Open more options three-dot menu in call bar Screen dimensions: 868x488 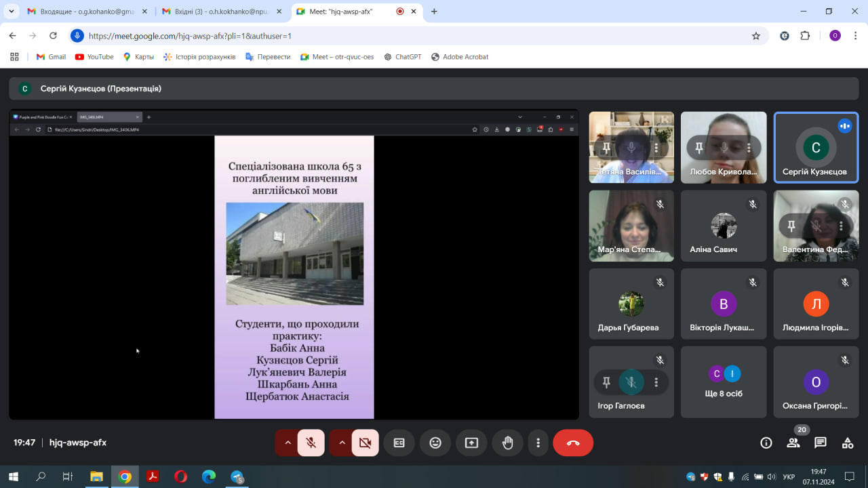pos(538,443)
